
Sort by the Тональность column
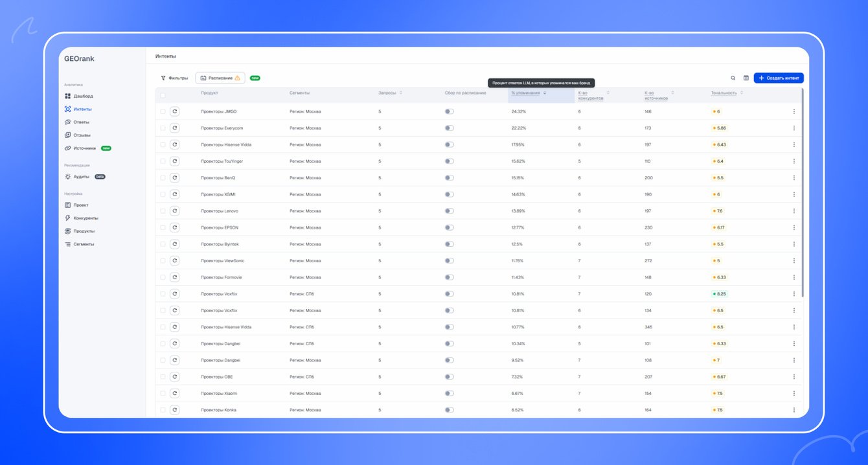click(x=727, y=93)
